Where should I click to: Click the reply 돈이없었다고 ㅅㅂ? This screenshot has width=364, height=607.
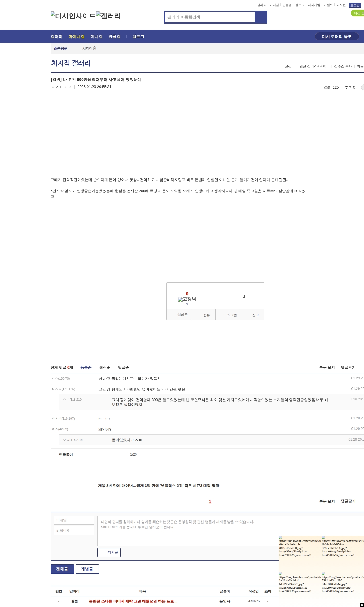[127, 440]
